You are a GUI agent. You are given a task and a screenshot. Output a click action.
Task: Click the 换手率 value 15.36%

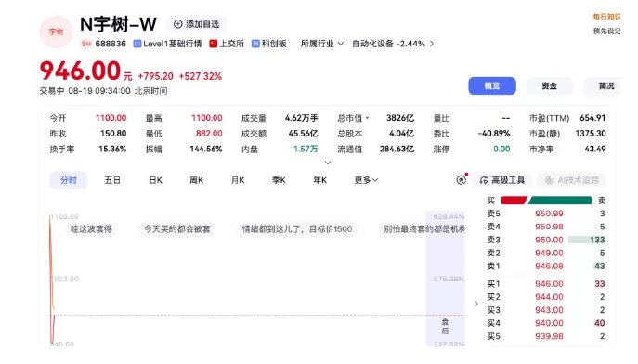pos(112,149)
